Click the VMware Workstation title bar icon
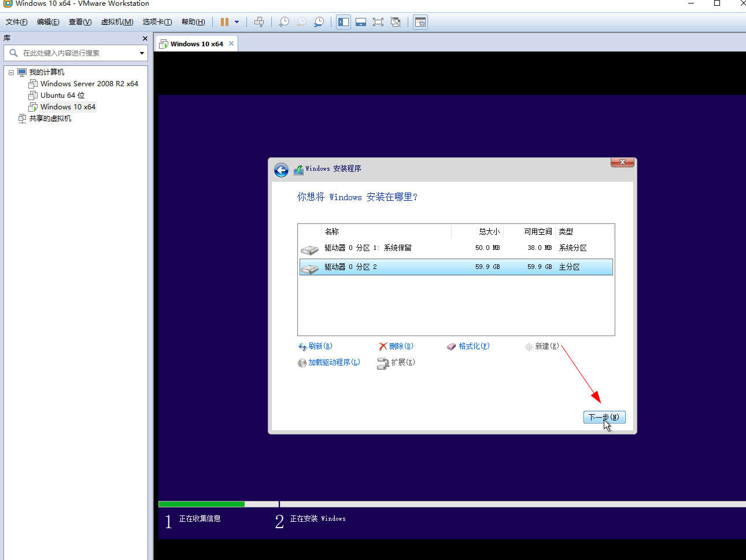Viewport: 746px width, 560px height. pos(8,3)
